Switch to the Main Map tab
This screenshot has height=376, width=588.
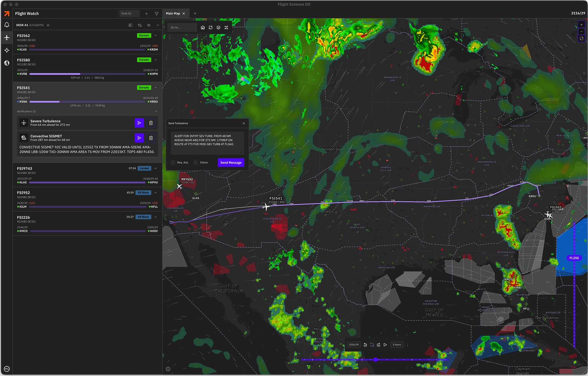(173, 13)
